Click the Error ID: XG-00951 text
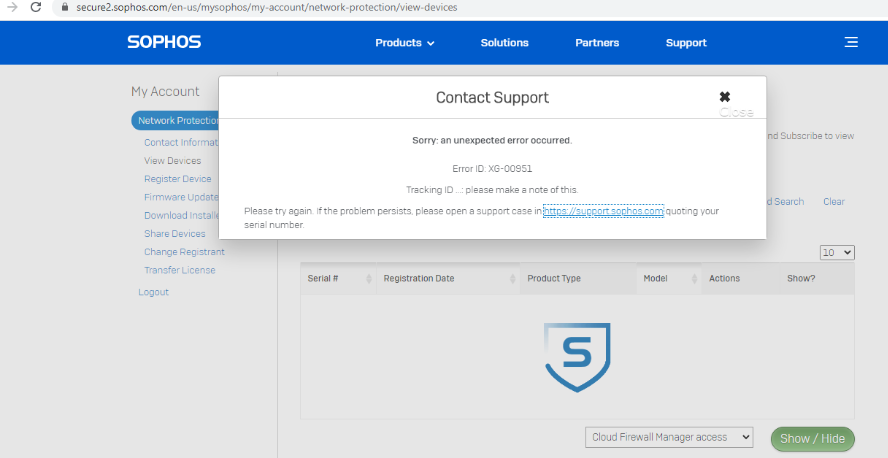Viewport: 888px width, 458px height. click(492, 169)
